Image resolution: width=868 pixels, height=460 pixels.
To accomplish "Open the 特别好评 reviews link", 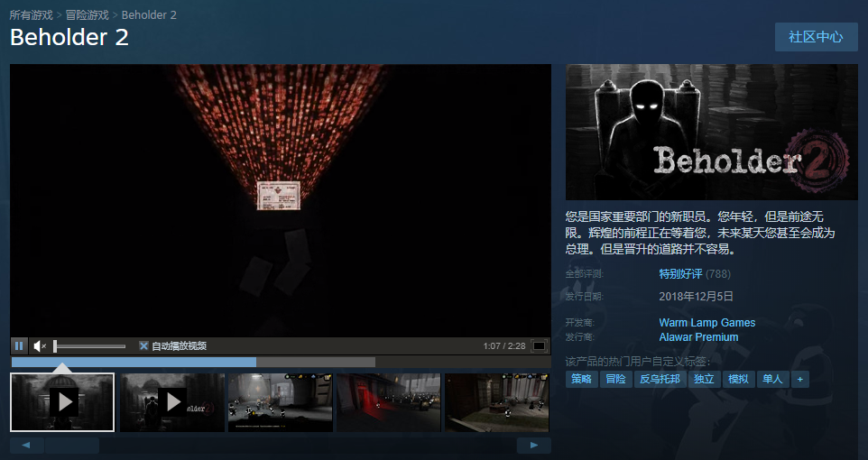I will tap(680, 274).
